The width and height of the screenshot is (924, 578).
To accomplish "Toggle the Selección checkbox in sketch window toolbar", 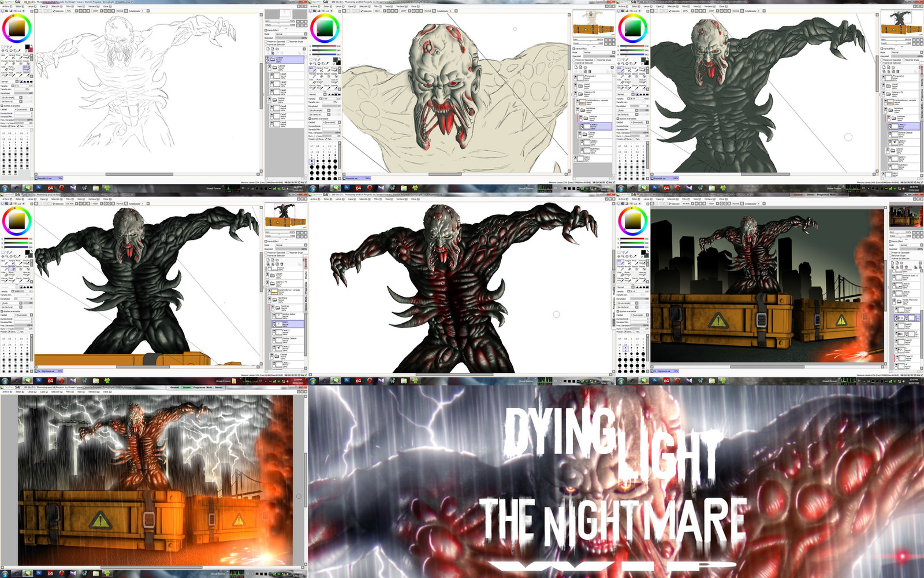I will [54, 11].
